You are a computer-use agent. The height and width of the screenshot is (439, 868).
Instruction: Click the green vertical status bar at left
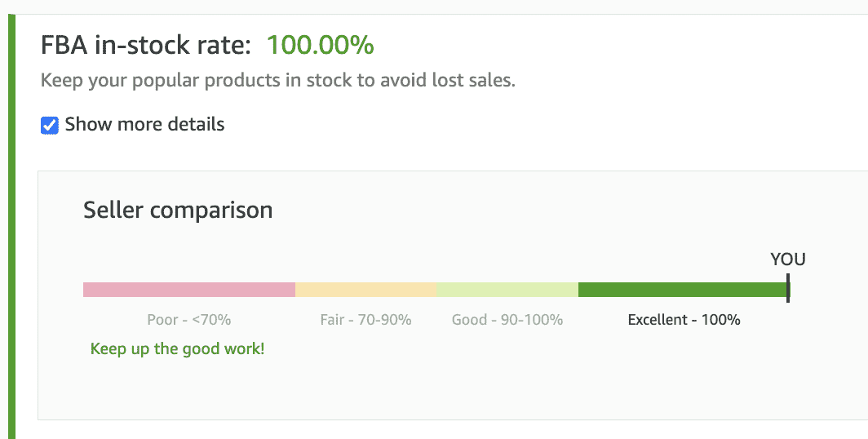click(x=11, y=227)
